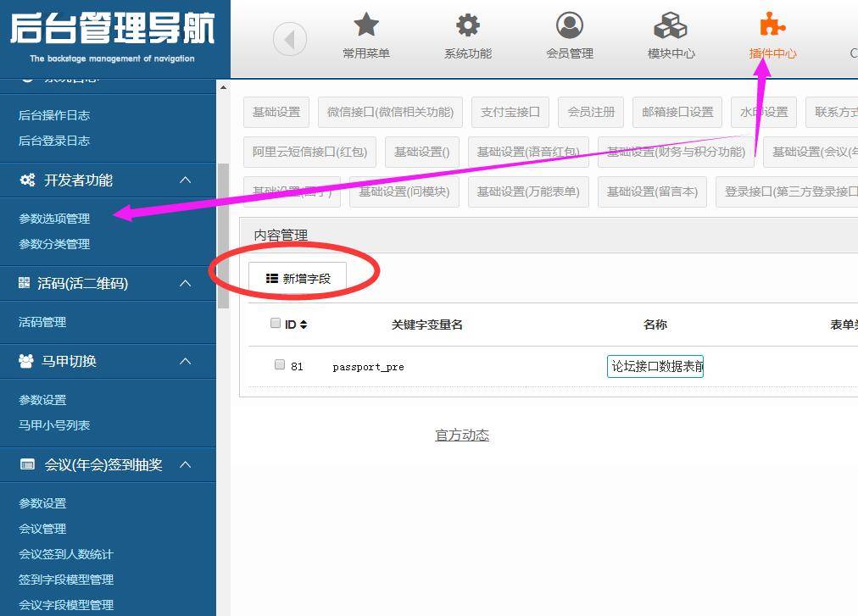Click the sidebar vertical scrollbar thumb
Viewport: 858px width, 616px height.
coord(223,236)
